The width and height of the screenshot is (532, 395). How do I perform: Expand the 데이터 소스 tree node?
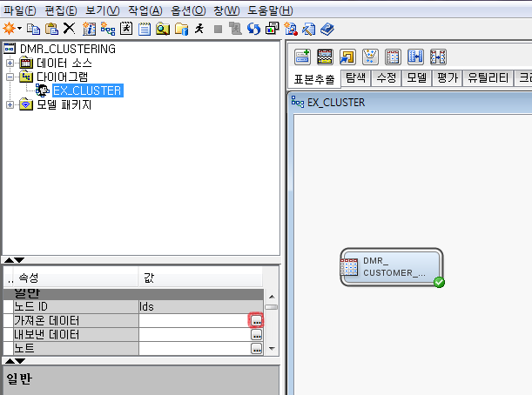pyautogui.click(x=10, y=63)
